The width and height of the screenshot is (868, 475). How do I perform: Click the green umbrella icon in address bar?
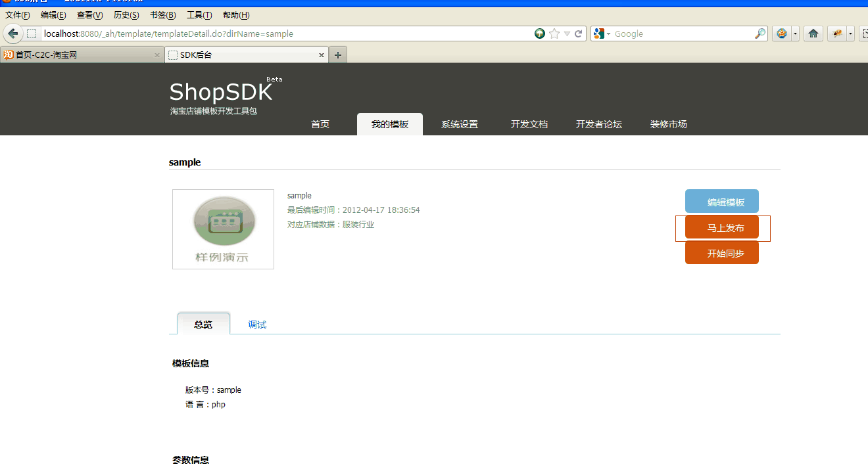tap(540, 34)
